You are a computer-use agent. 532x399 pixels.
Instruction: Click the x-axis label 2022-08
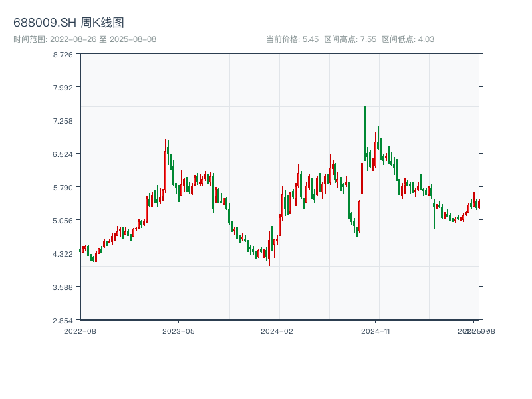coord(80,331)
